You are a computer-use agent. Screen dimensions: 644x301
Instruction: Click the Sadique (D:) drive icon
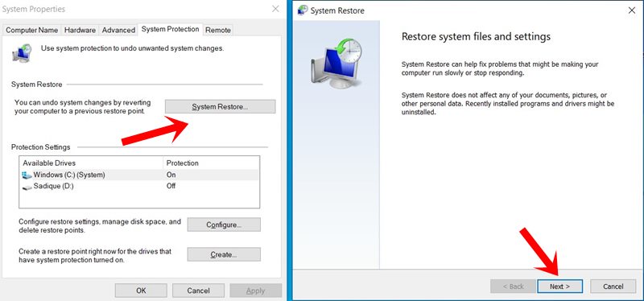[x=27, y=187]
